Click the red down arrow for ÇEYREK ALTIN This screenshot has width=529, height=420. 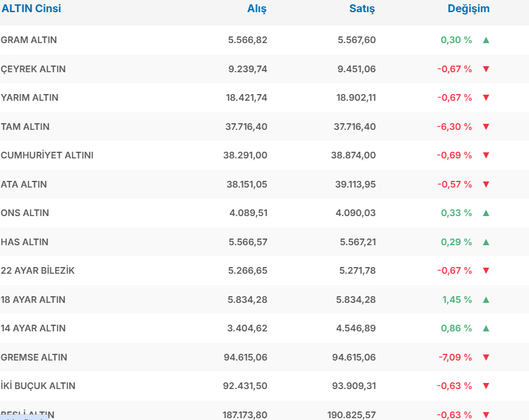coord(485,69)
